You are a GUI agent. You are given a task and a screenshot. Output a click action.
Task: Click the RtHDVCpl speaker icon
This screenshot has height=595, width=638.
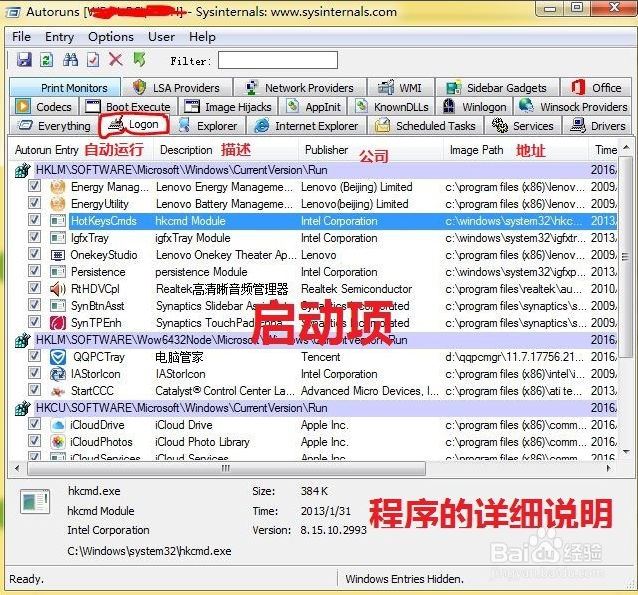pyautogui.click(x=58, y=289)
